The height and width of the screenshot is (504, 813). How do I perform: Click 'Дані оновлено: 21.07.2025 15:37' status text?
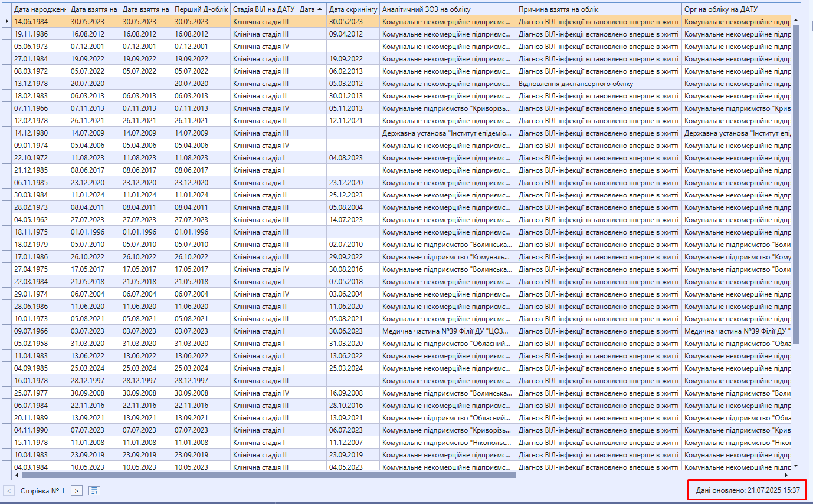click(x=748, y=490)
